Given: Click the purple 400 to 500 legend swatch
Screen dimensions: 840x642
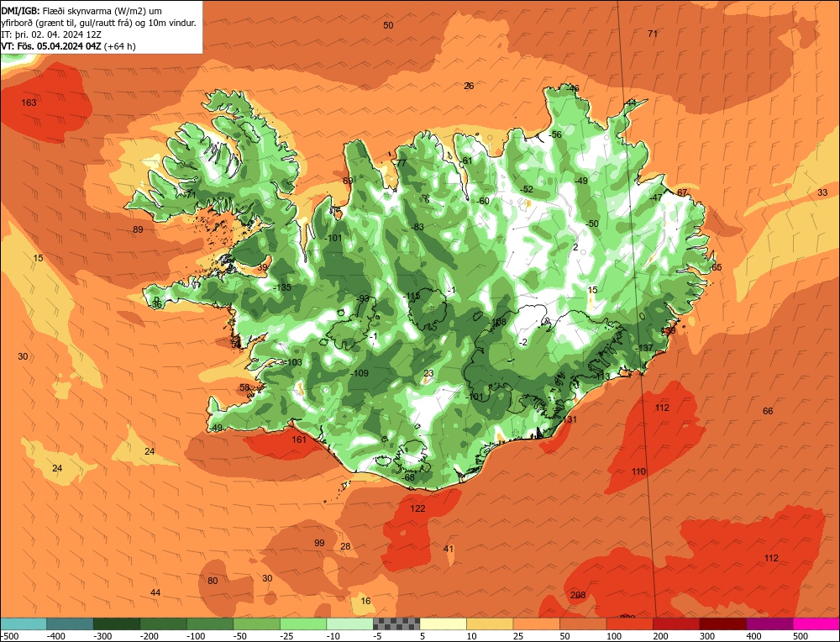Looking at the screenshot, I should (769, 624).
